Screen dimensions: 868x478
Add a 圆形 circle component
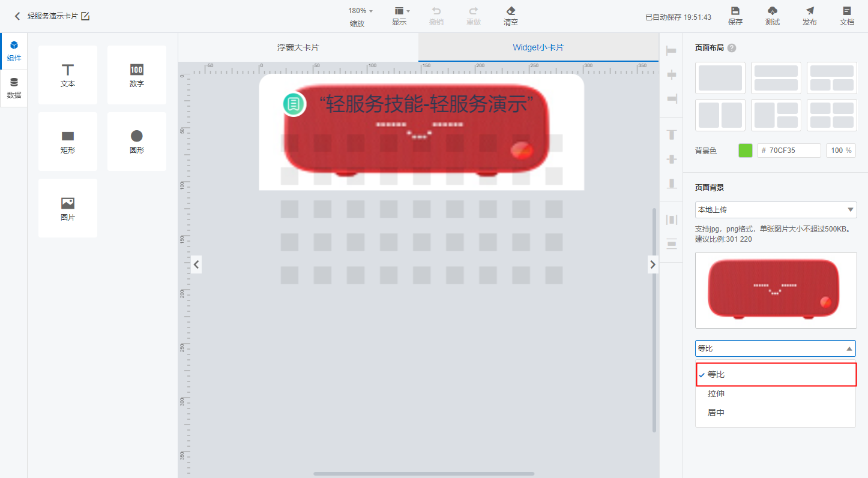137,142
